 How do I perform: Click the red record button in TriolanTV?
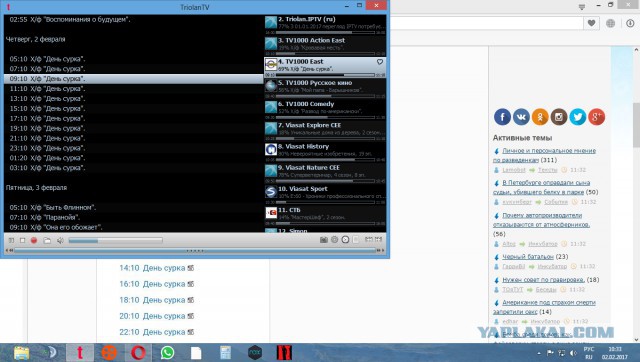click(34, 240)
